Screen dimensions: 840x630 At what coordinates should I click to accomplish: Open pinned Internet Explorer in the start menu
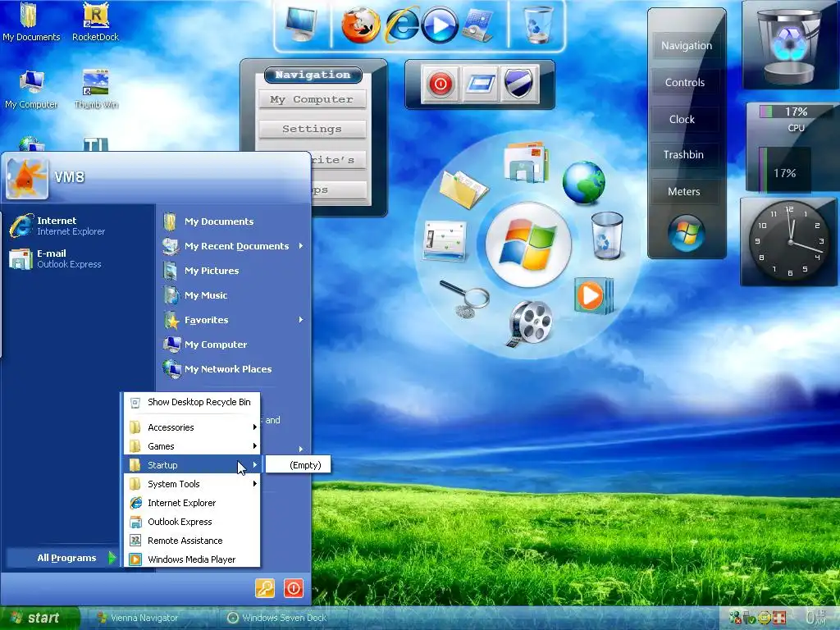78,226
